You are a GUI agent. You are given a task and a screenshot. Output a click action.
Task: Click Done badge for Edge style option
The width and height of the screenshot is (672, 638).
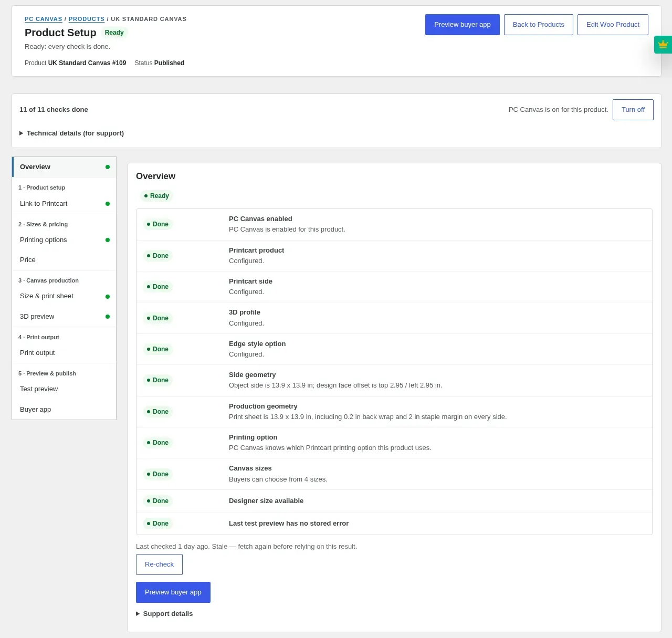tap(157, 349)
